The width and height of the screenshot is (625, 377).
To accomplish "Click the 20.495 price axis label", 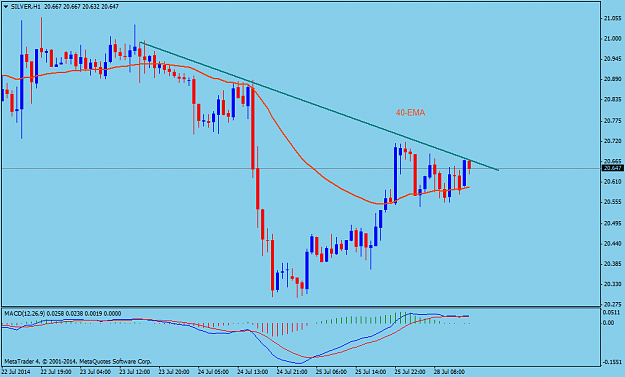I will point(612,223).
